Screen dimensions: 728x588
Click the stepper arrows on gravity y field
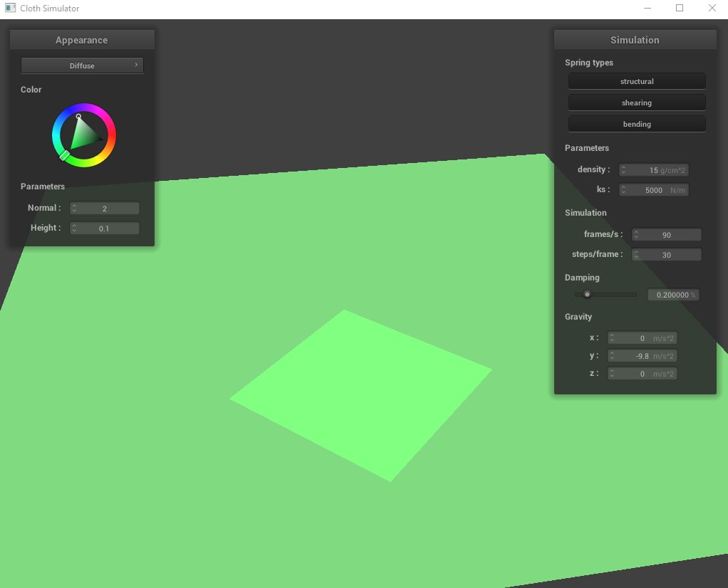[612, 356]
